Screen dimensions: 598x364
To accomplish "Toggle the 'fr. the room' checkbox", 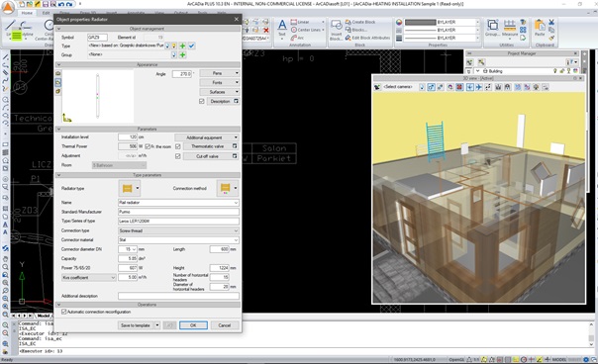I will 148,146.
